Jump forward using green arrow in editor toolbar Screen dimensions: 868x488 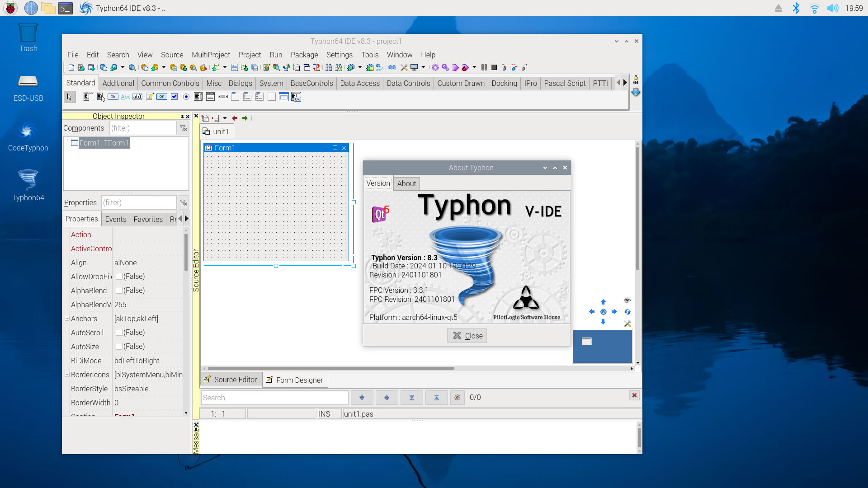[245, 118]
